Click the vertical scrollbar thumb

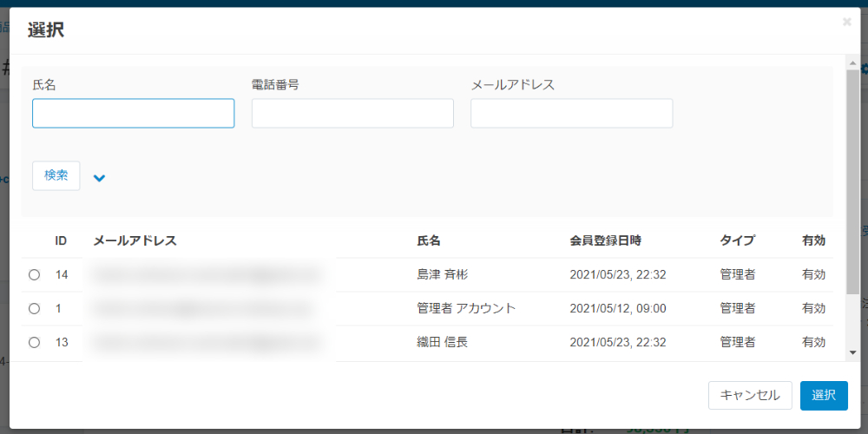click(852, 181)
